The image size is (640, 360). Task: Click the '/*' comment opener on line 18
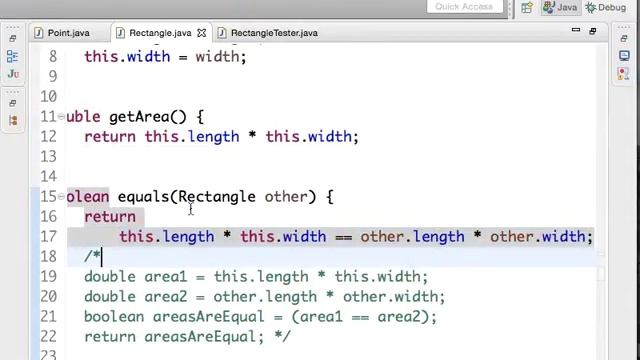click(x=92, y=256)
